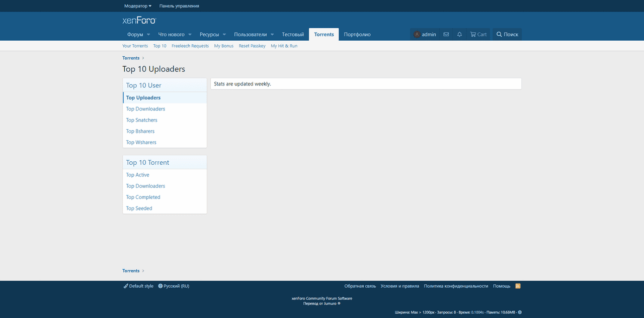Open the shopping Cart icon
Viewport: 644px width, 318px height.
478,35
